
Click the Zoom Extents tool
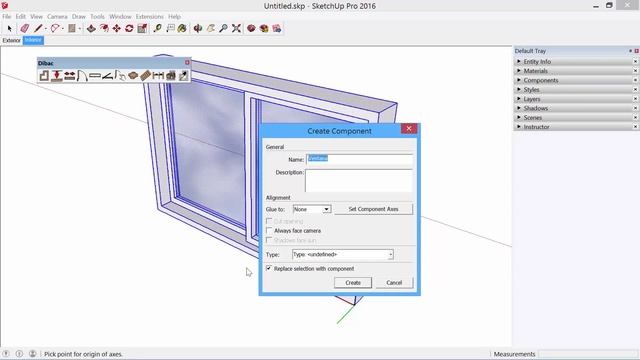(236, 28)
